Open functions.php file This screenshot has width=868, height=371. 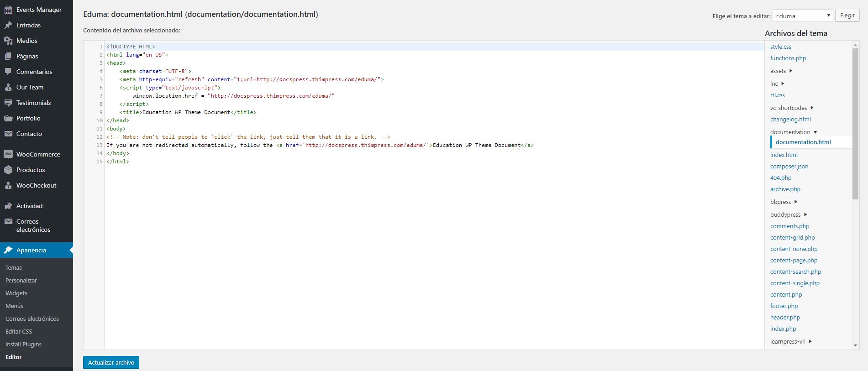tap(788, 58)
